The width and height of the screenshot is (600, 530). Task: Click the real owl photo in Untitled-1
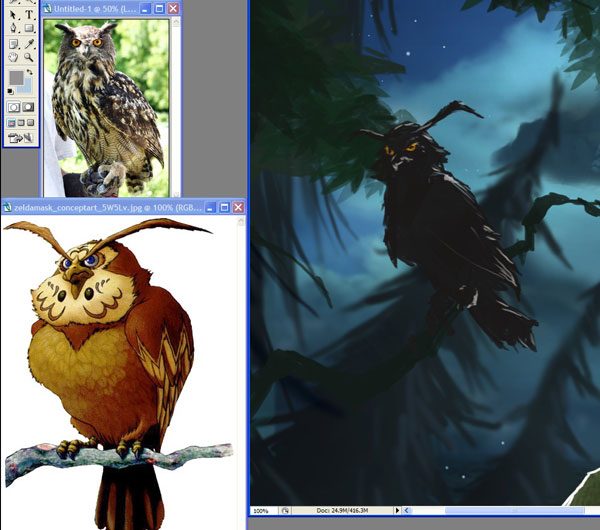(x=106, y=108)
